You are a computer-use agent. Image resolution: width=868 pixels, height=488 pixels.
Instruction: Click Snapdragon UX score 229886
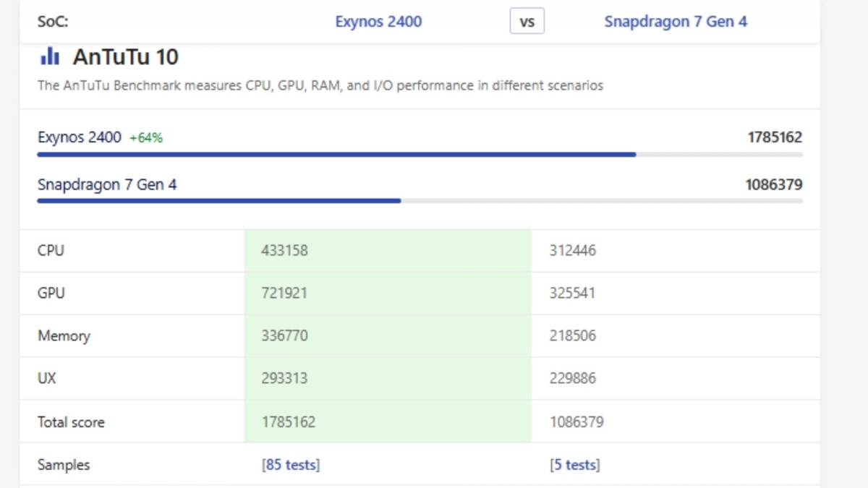pos(572,378)
